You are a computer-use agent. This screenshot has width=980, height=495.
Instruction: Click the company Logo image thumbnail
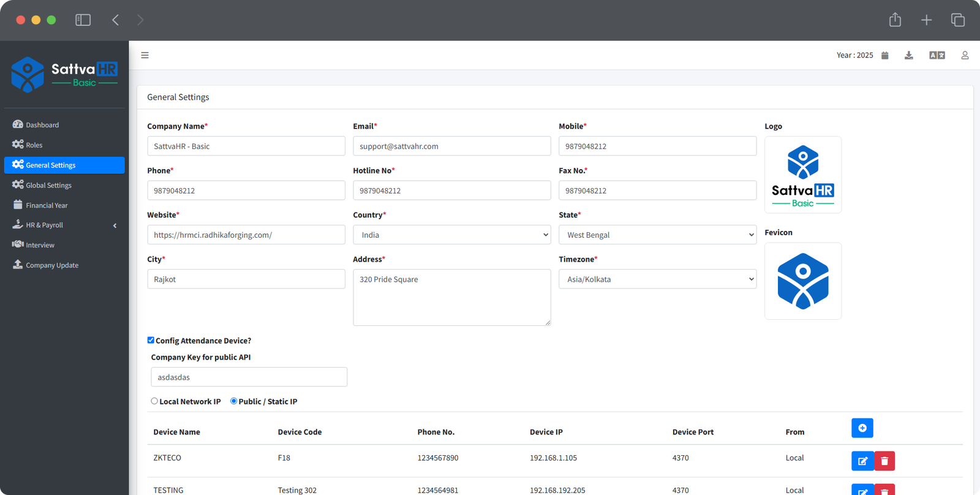click(x=802, y=175)
